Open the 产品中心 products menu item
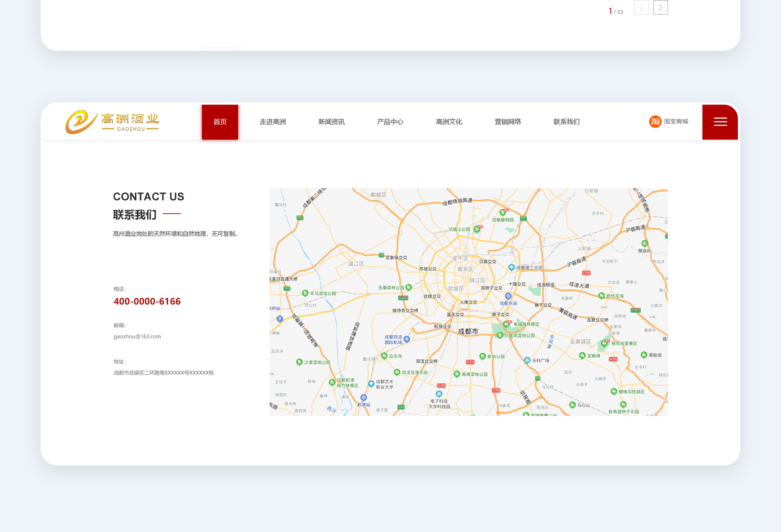781x532 pixels. [390, 122]
